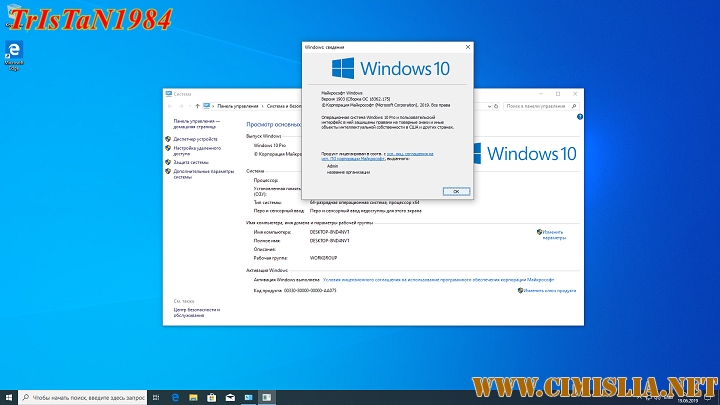Go back in the System window
The height and width of the screenshot is (405, 720).
[x=170, y=106]
